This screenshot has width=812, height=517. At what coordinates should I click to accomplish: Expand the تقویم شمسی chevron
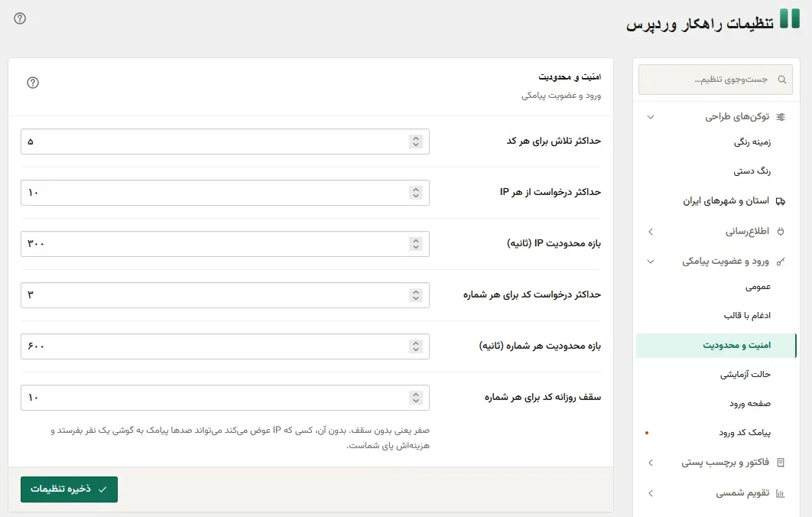pyautogui.click(x=651, y=494)
